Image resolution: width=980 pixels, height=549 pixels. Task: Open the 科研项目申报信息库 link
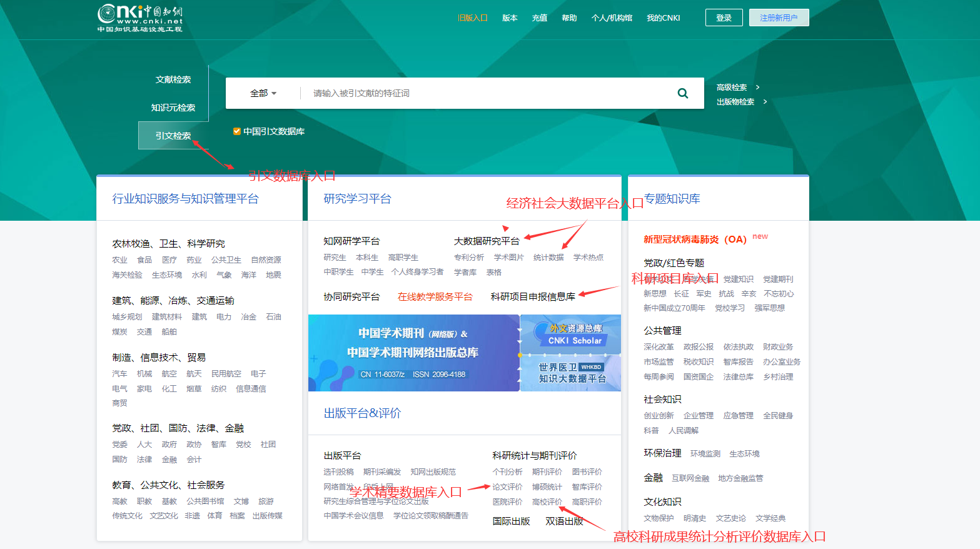click(x=533, y=297)
